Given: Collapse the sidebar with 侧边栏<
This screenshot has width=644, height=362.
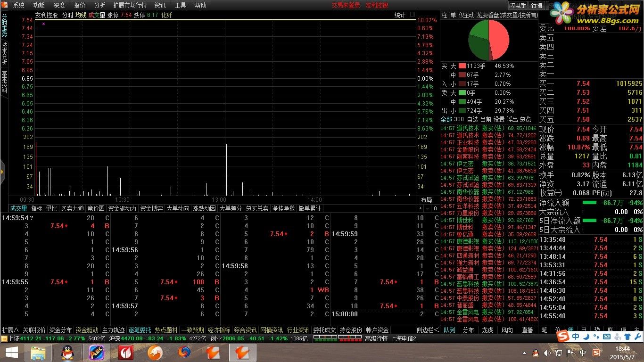Looking at the screenshot, I should pyautogui.click(x=428, y=330).
